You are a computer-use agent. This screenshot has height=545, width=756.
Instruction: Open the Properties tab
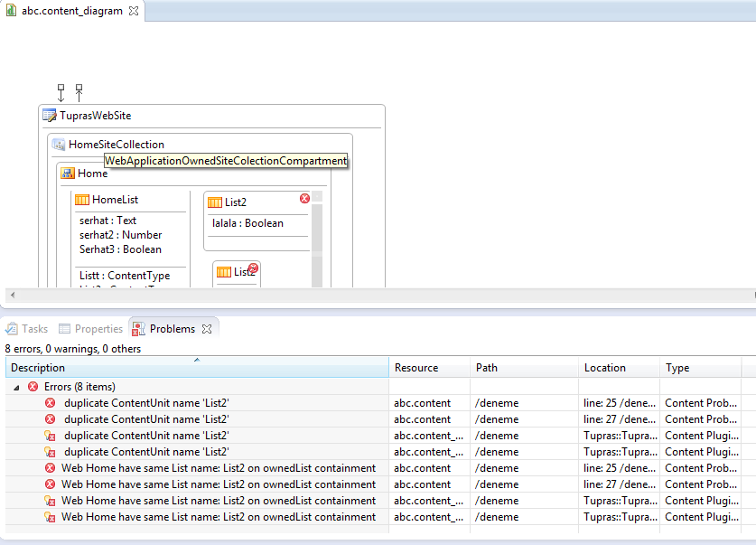coord(90,329)
